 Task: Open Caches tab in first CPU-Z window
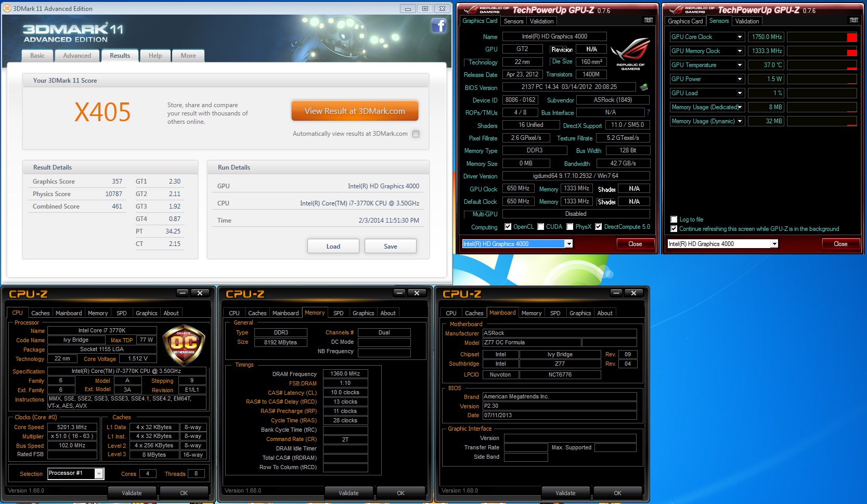[x=40, y=313]
